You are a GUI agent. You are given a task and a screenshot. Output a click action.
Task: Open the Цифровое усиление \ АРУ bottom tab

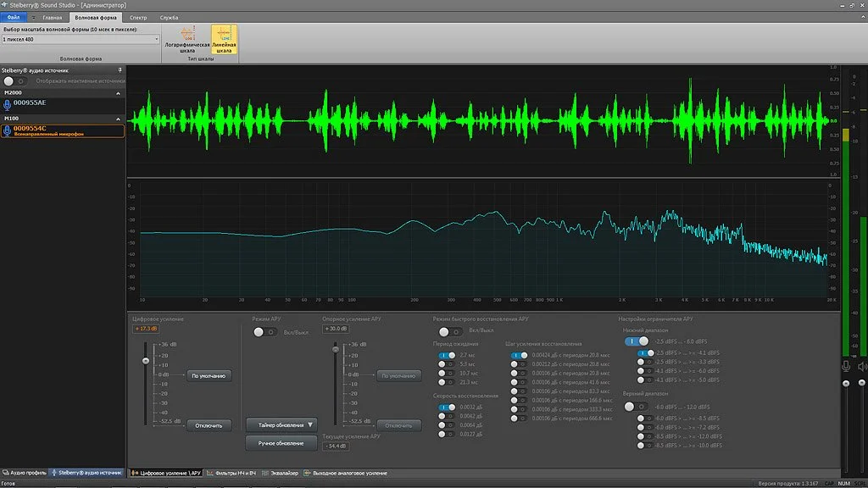tap(166, 473)
